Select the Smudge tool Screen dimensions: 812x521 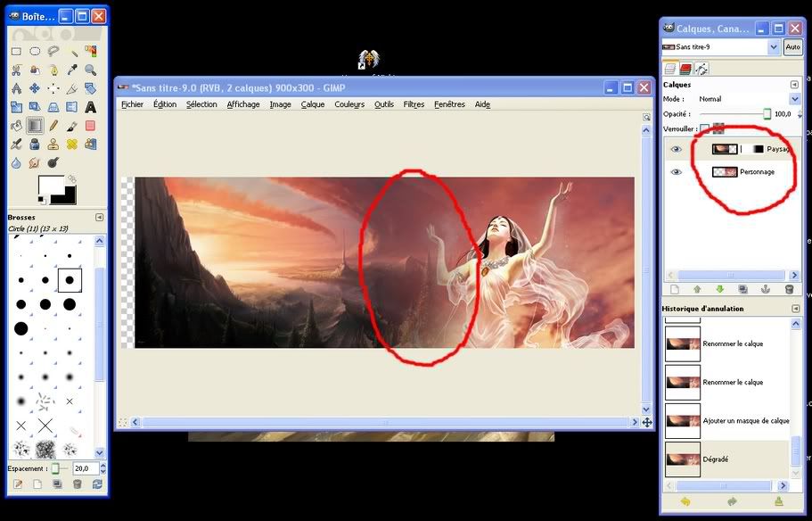[x=35, y=163]
